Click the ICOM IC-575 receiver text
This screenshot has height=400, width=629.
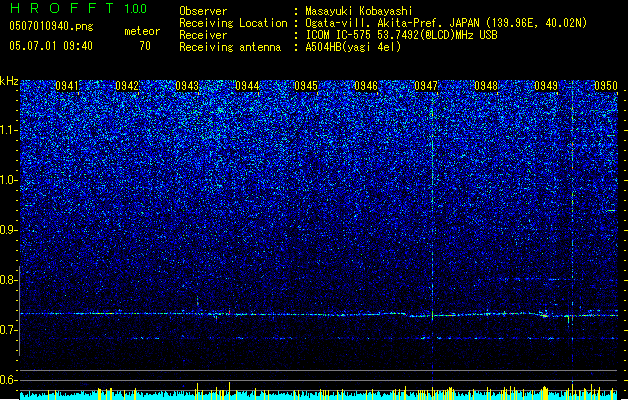(401, 35)
